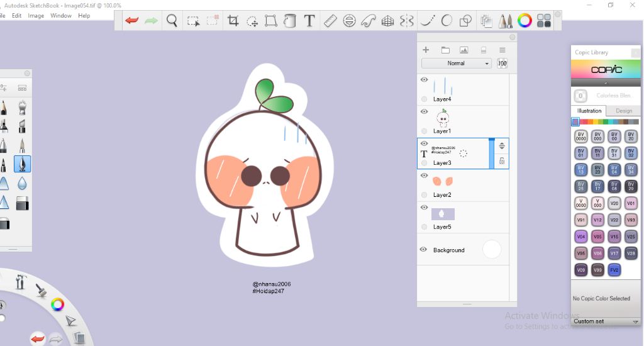The width and height of the screenshot is (644, 346).
Task: Select the Crop tool
Action: click(x=233, y=21)
